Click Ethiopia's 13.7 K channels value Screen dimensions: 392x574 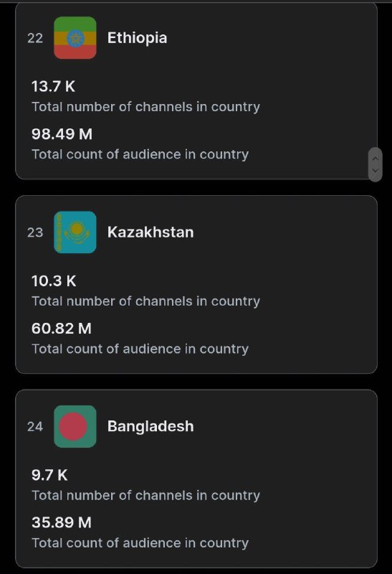coord(53,87)
